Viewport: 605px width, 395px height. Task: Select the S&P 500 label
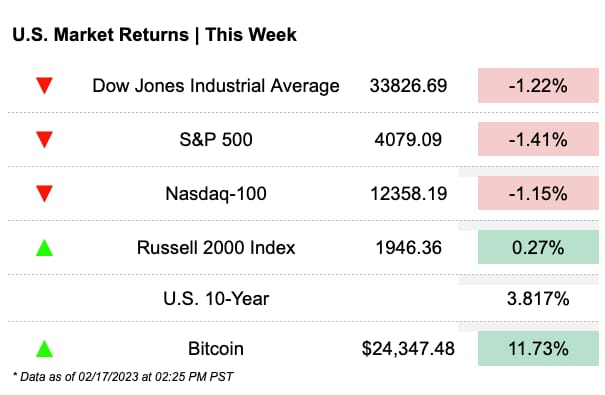[216, 140]
